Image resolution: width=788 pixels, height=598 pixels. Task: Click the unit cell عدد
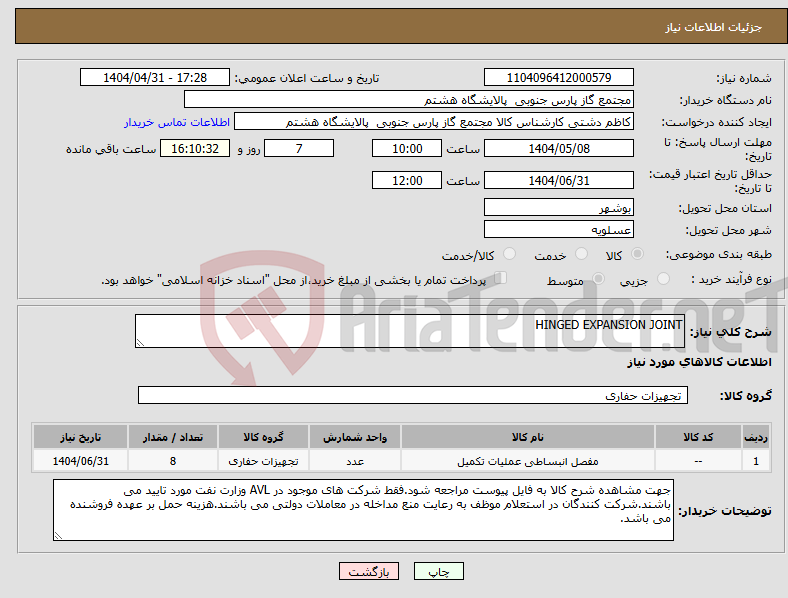tap(355, 461)
